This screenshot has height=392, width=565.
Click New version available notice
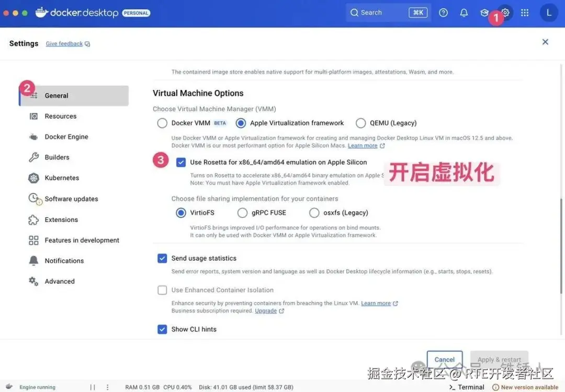[x=526, y=387]
